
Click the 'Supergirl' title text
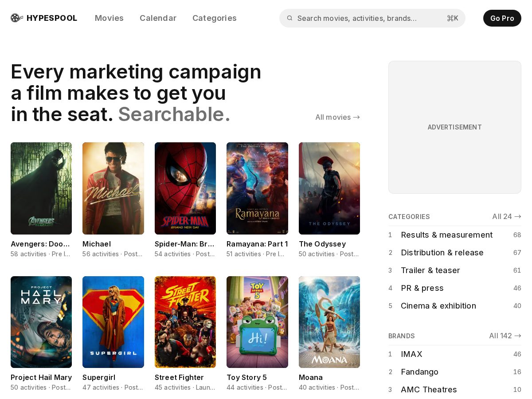pyautogui.click(x=99, y=377)
